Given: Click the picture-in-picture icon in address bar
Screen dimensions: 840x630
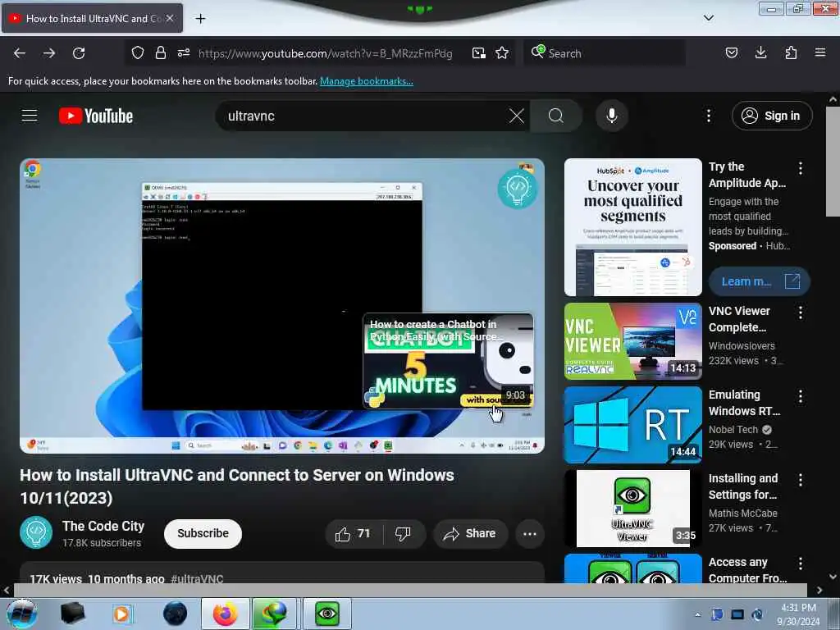Looking at the screenshot, I should [x=478, y=53].
